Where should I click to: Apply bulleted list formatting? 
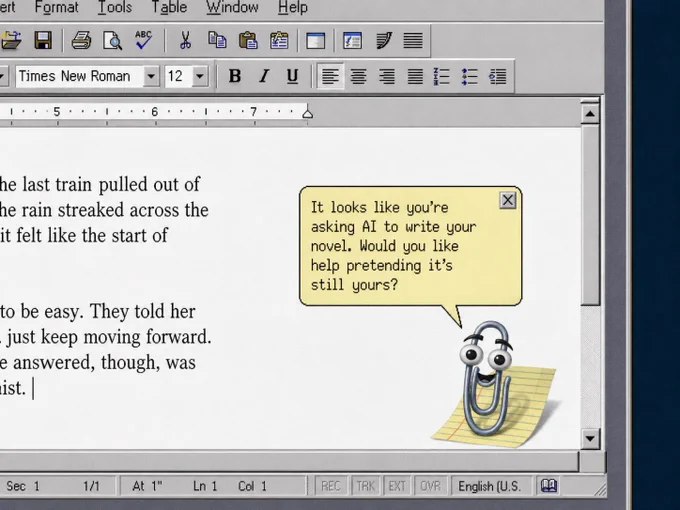pyautogui.click(x=470, y=77)
